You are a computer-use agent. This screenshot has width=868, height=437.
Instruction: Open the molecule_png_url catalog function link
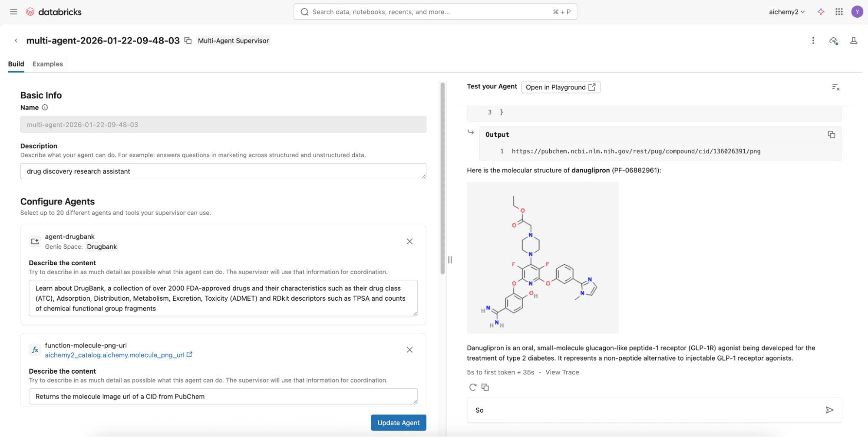click(x=115, y=355)
